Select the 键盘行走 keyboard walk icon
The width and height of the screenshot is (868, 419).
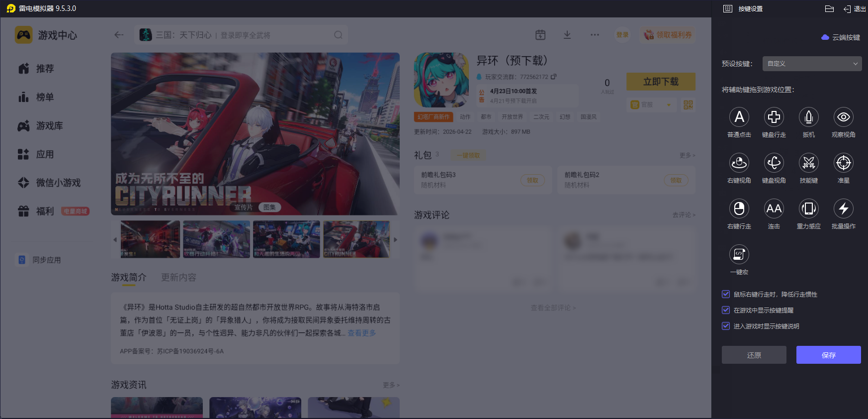[x=774, y=117]
